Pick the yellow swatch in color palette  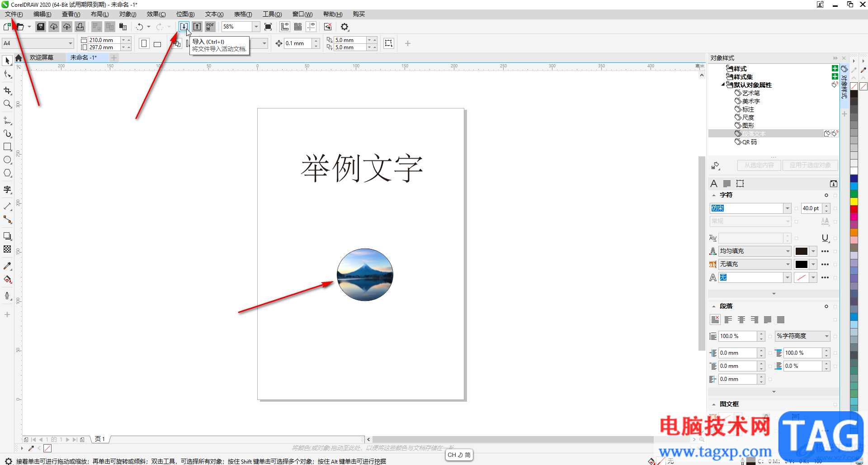point(854,201)
